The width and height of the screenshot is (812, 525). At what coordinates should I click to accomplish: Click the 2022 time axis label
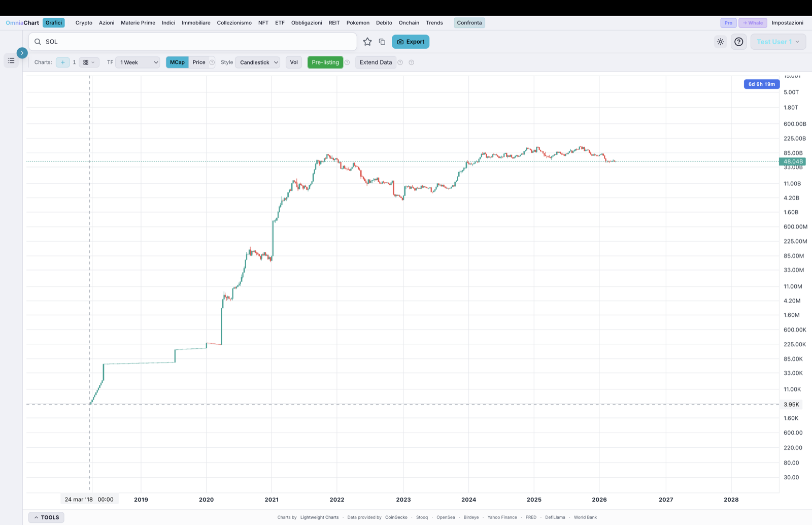click(x=337, y=500)
